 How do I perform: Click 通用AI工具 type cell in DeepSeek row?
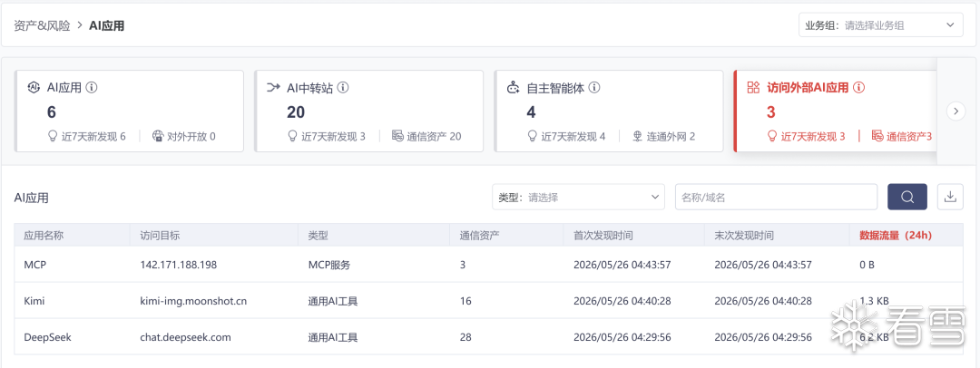click(333, 337)
